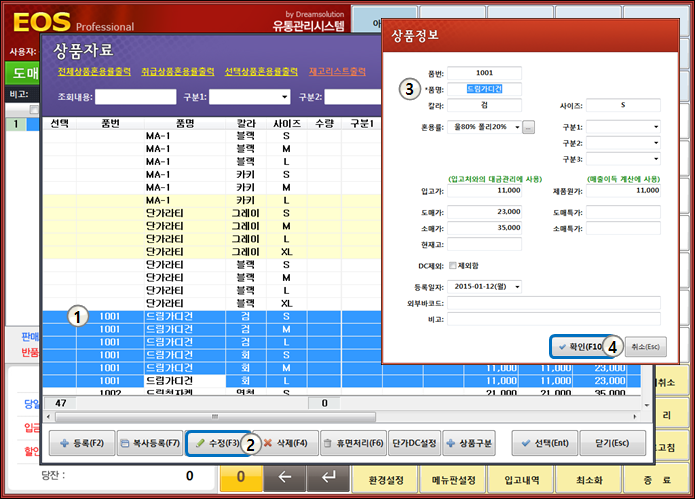The image size is (695, 499).
Task: Click the 제품원가 field
Action: [x=623, y=191]
